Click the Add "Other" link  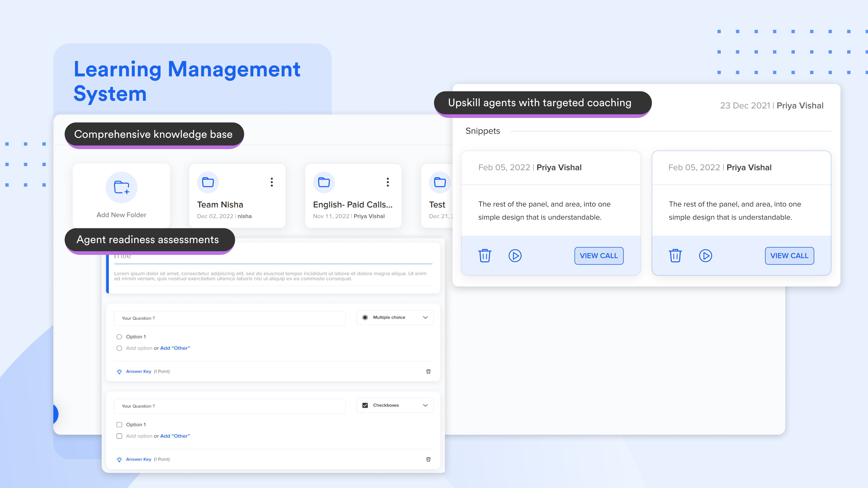point(175,348)
